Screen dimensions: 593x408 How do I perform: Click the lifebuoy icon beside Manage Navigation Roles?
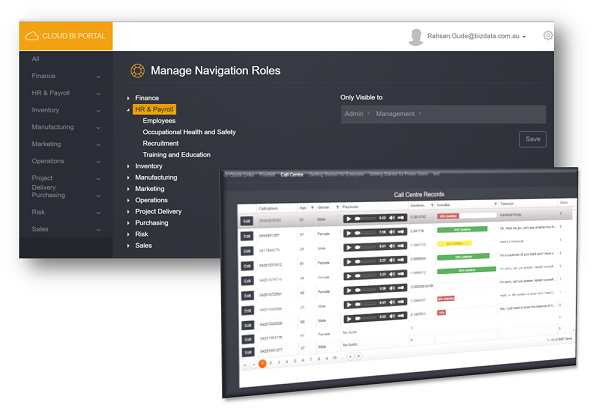(x=137, y=71)
